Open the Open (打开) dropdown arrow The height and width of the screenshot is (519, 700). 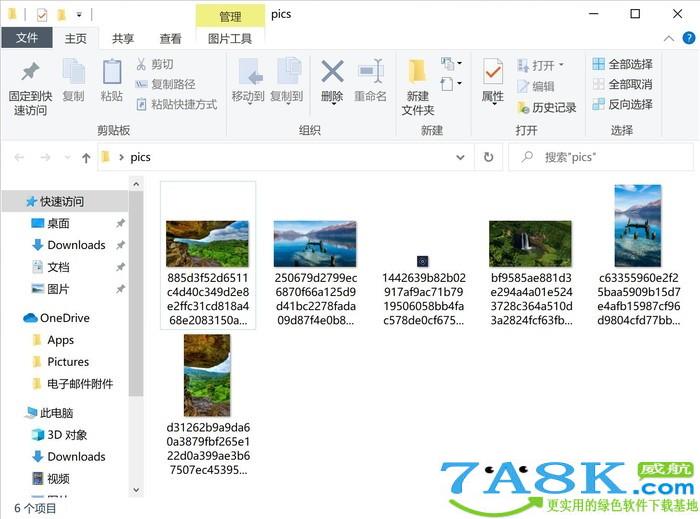click(x=561, y=65)
